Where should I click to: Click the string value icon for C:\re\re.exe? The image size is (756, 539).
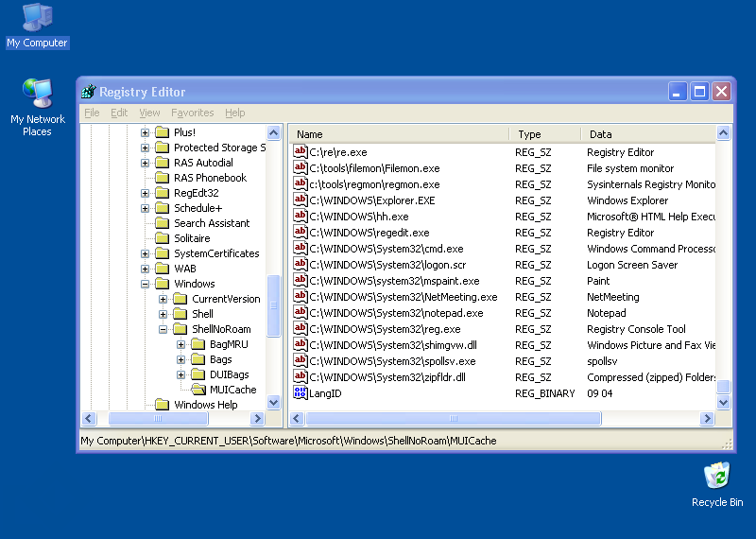300,151
